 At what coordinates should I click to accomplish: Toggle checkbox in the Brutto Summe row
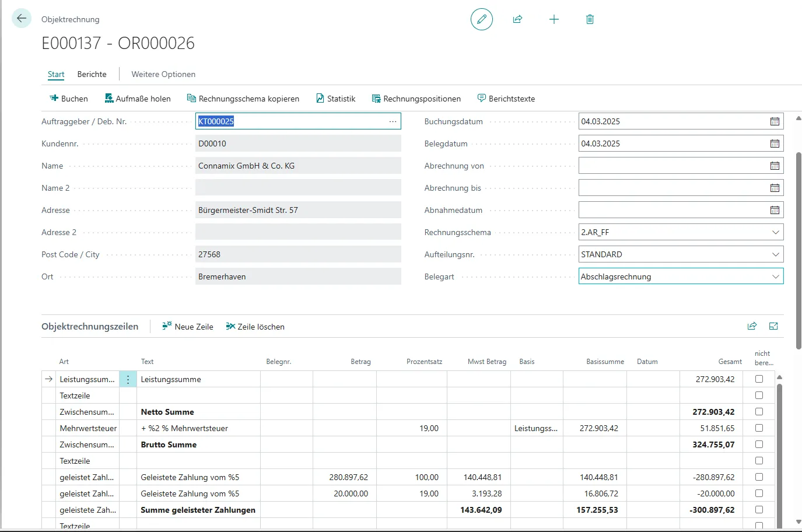[759, 444]
